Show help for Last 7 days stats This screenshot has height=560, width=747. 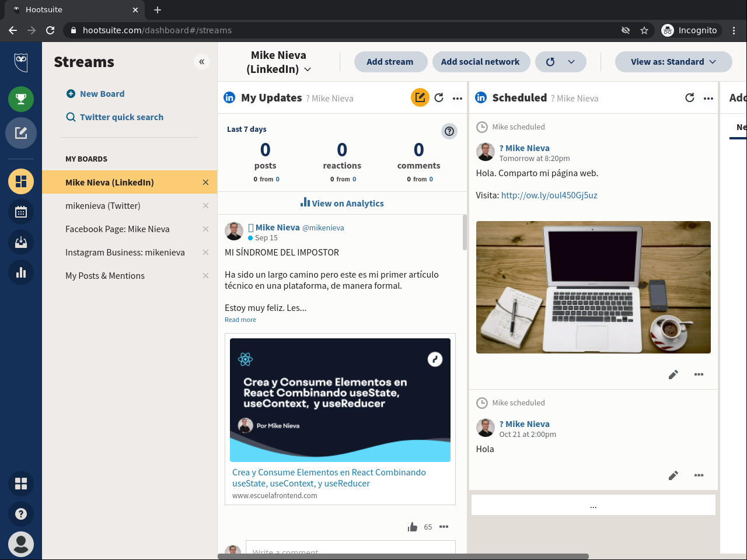449,131
